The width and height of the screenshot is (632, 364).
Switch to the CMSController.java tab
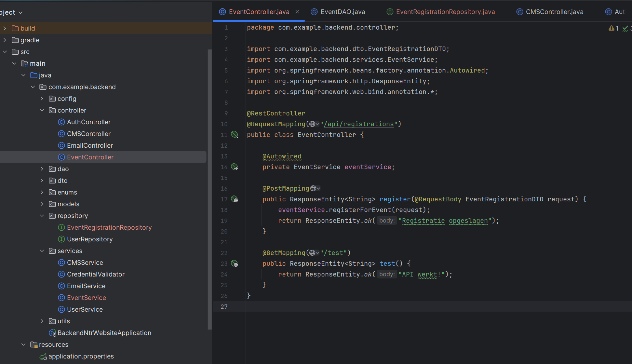554,12
